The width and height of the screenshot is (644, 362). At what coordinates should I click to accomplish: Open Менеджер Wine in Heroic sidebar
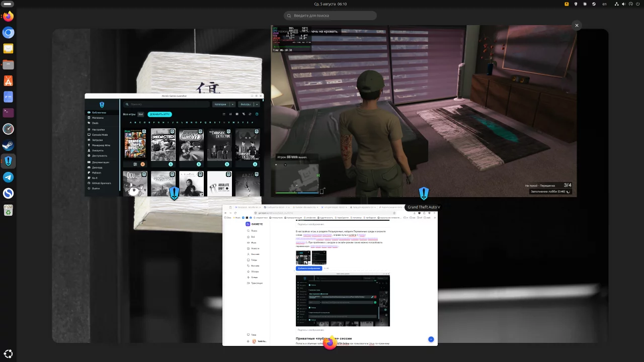(101, 145)
